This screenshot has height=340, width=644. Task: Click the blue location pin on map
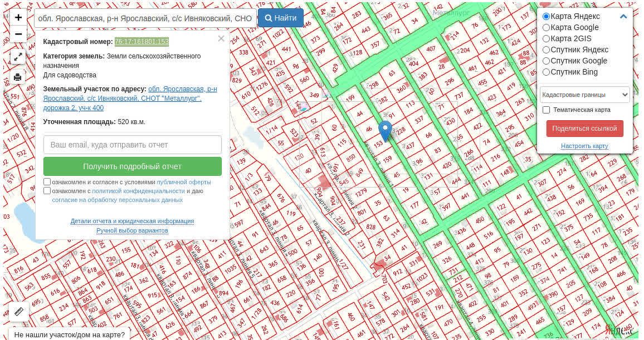[385, 131]
